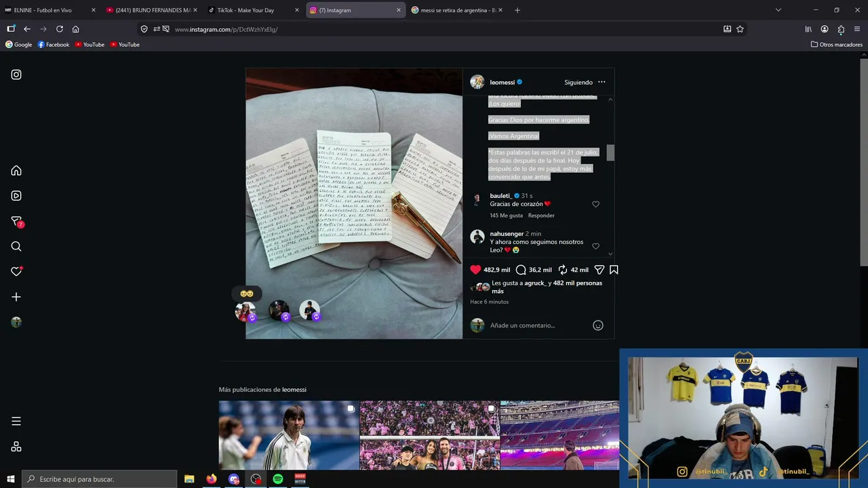Screen dimensions: 868x488
Task: Open Also from Meta grid icon
Action: (x=16, y=447)
